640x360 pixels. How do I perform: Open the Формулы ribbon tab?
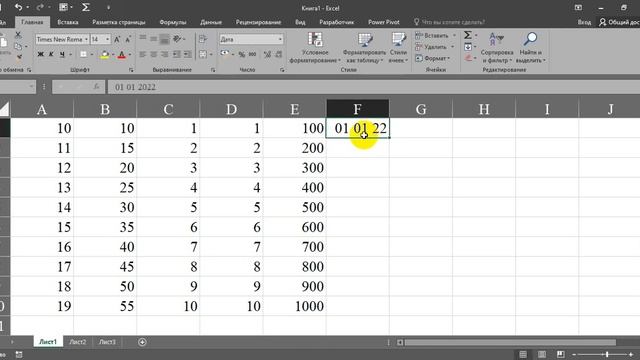pyautogui.click(x=173, y=22)
